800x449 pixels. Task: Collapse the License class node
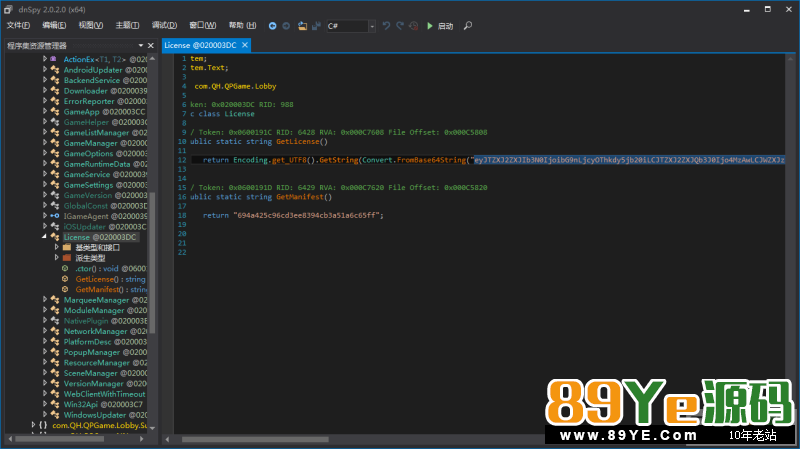coord(45,237)
